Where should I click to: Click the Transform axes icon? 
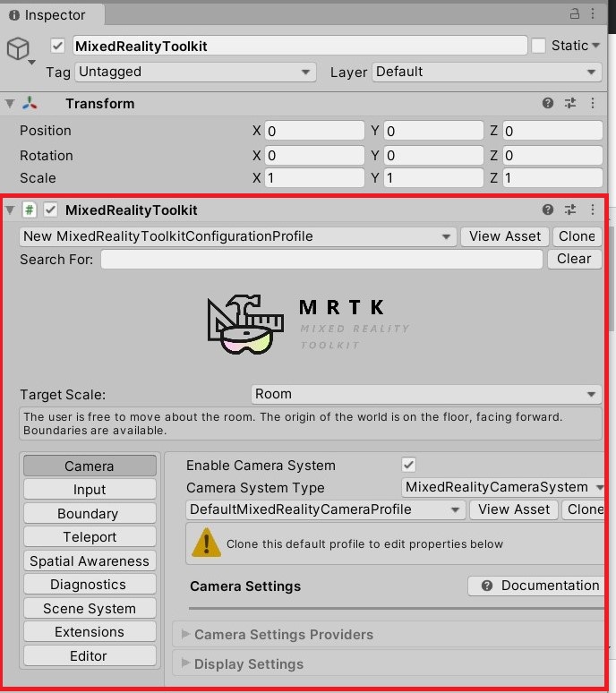[30, 104]
